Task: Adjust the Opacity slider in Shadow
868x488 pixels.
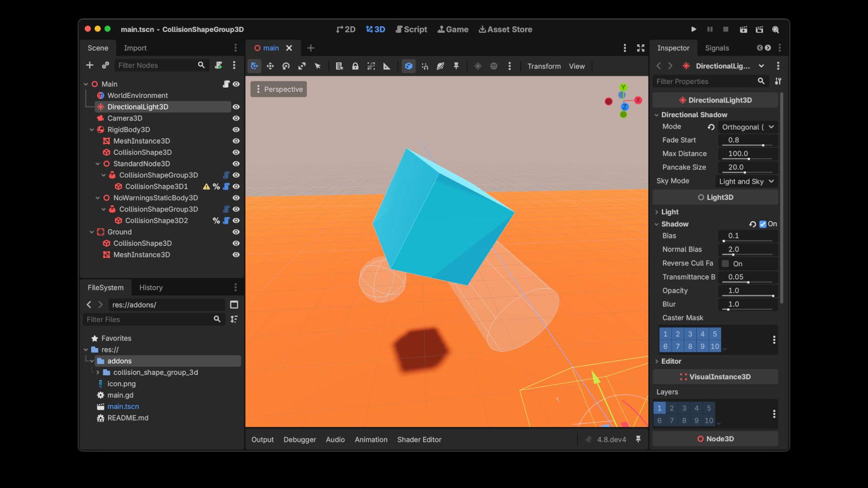Action: point(748,291)
